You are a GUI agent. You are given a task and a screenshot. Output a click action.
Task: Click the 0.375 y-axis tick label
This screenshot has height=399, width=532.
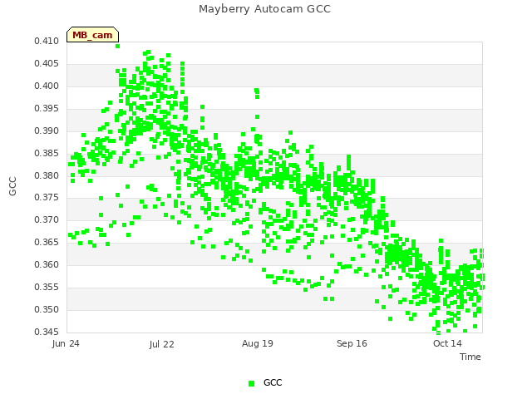pos(47,197)
